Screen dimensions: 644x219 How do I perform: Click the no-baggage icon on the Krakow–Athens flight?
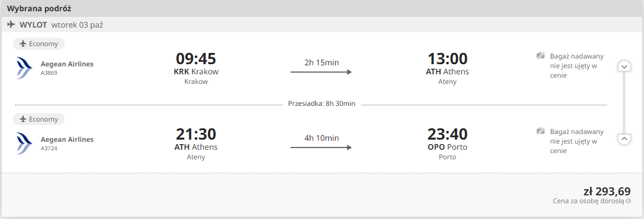pyautogui.click(x=541, y=56)
